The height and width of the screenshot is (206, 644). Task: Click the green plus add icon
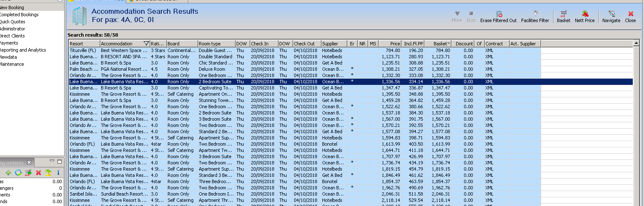(x=8, y=172)
